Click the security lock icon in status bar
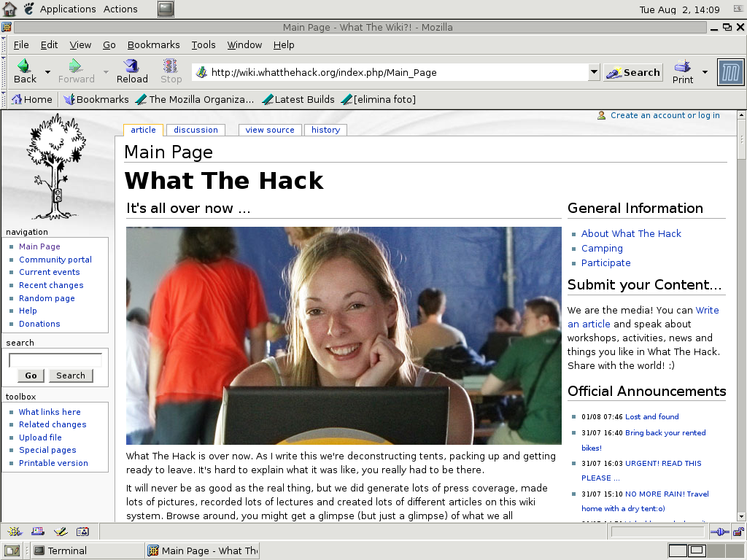This screenshot has width=747, height=560. [738, 532]
